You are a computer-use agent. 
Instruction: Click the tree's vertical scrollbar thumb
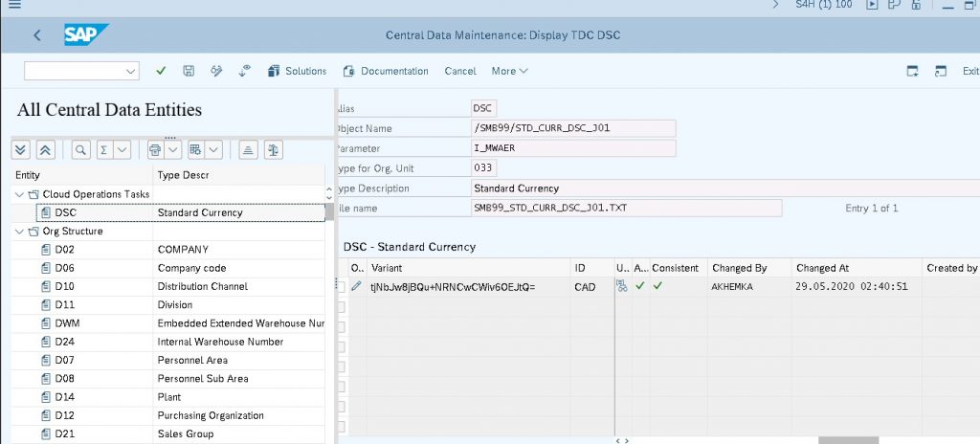(329, 211)
